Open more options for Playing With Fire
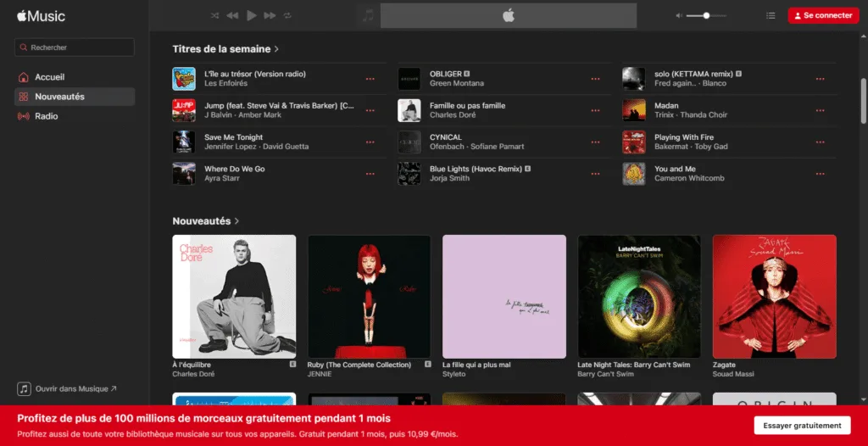This screenshot has height=446, width=868. 820,142
